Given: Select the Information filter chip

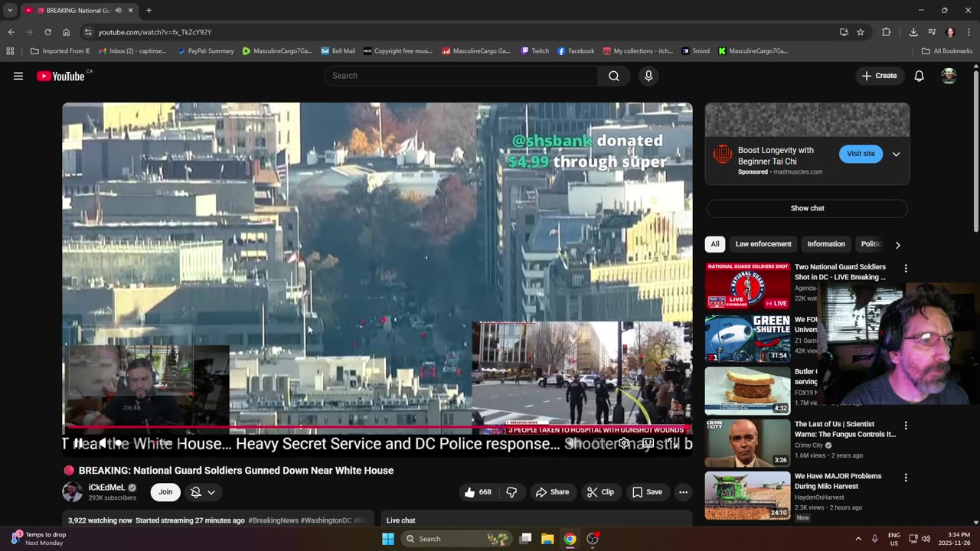Looking at the screenshot, I should 826,244.
